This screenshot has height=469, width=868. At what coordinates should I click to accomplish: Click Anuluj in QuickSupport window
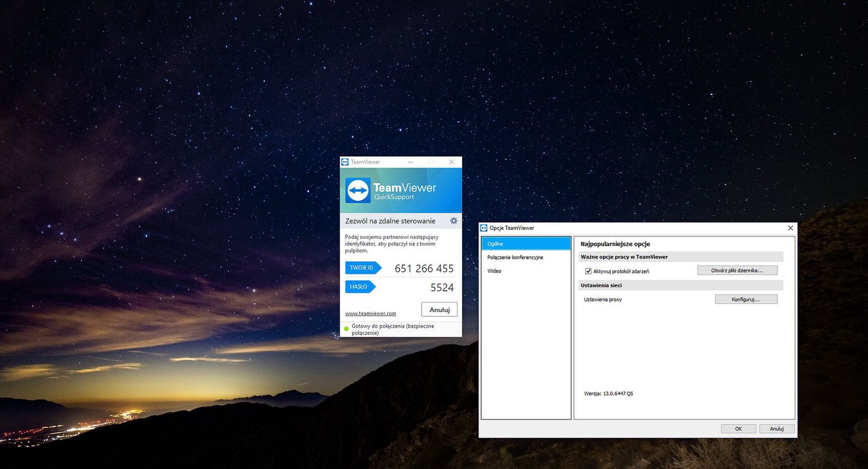click(x=439, y=309)
